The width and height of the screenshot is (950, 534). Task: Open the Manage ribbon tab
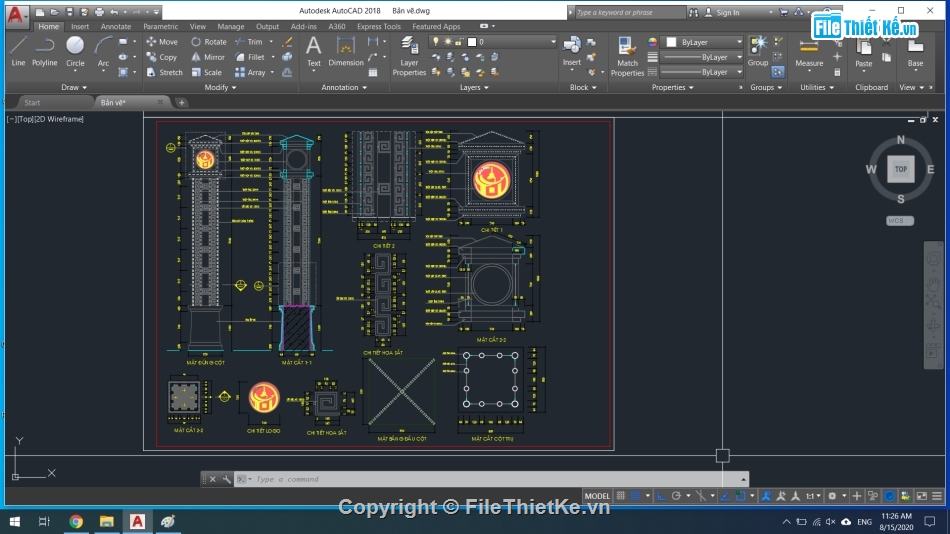click(x=230, y=26)
